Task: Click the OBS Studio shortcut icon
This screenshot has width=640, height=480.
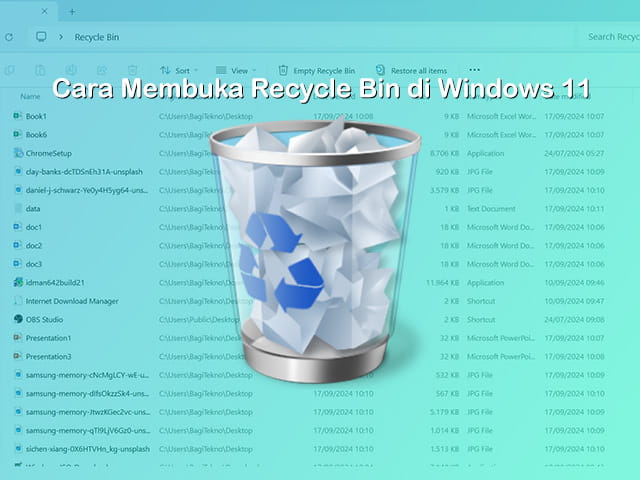Action: [x=18, y=319]
